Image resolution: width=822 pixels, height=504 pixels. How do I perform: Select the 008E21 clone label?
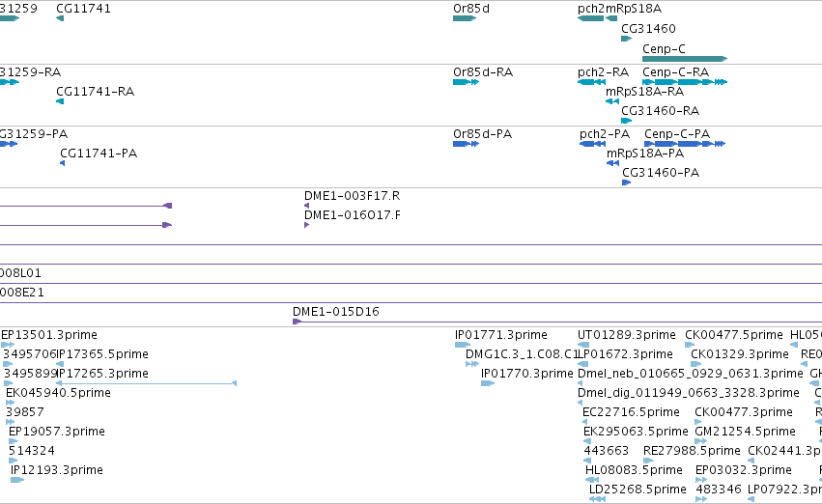pos(22,292)
